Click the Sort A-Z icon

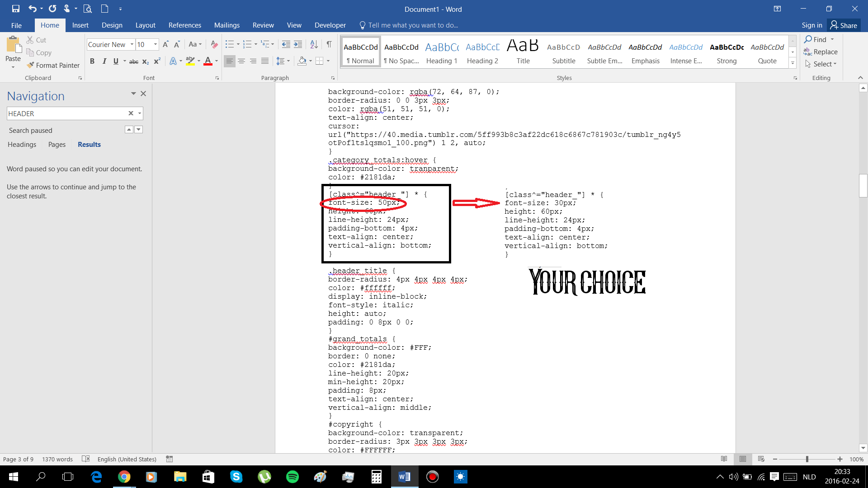tap(314, 44)
